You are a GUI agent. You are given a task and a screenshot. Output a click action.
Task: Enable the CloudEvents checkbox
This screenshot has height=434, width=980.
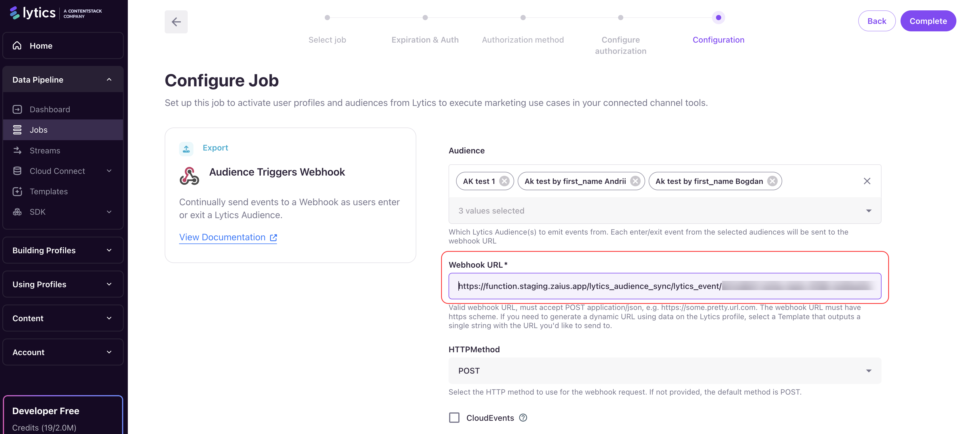[x=454, y=418]
